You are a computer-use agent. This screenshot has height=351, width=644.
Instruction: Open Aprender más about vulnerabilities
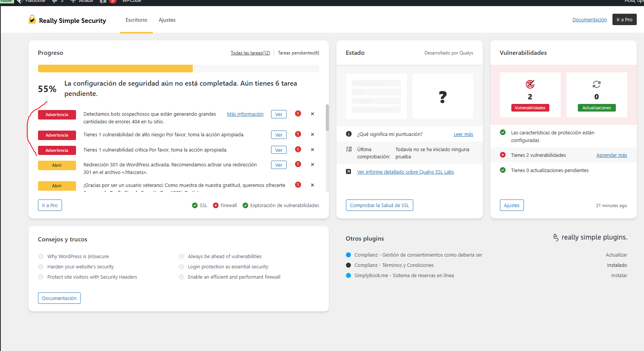tap(612, 155)
